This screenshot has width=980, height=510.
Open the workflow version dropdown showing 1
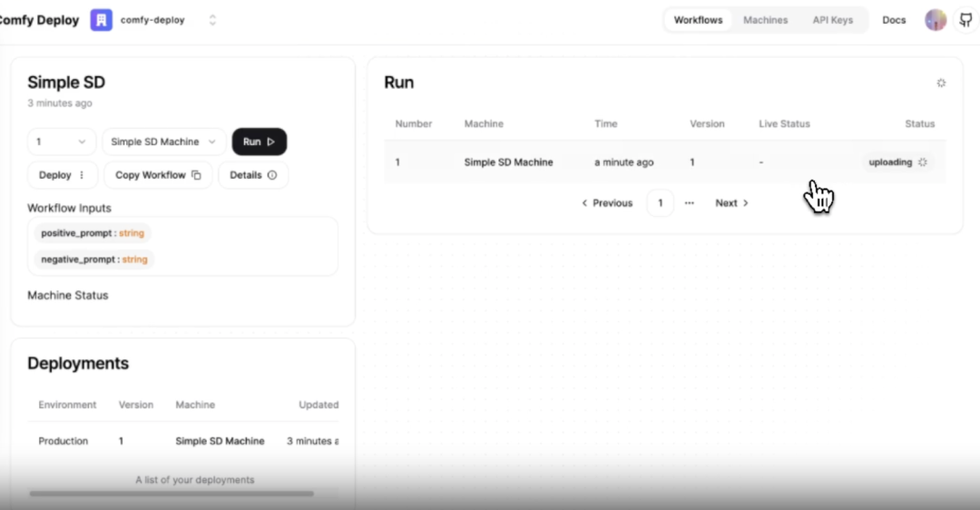point(61,142)
